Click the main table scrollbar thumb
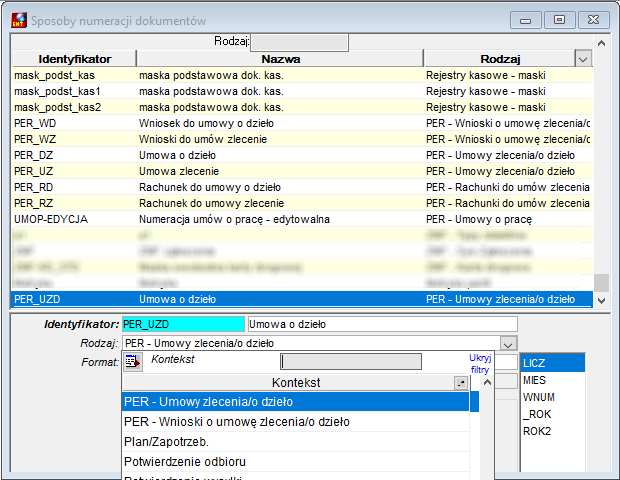 [x=601, y=283]
